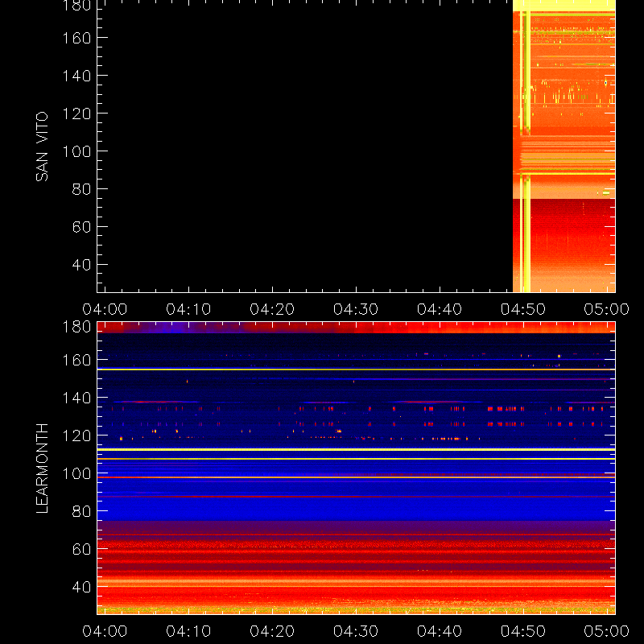Pick the 100 tick label on LEARMONTH axis
The height and width of the screenshot is (644, 644).
(x=76, y=473)
